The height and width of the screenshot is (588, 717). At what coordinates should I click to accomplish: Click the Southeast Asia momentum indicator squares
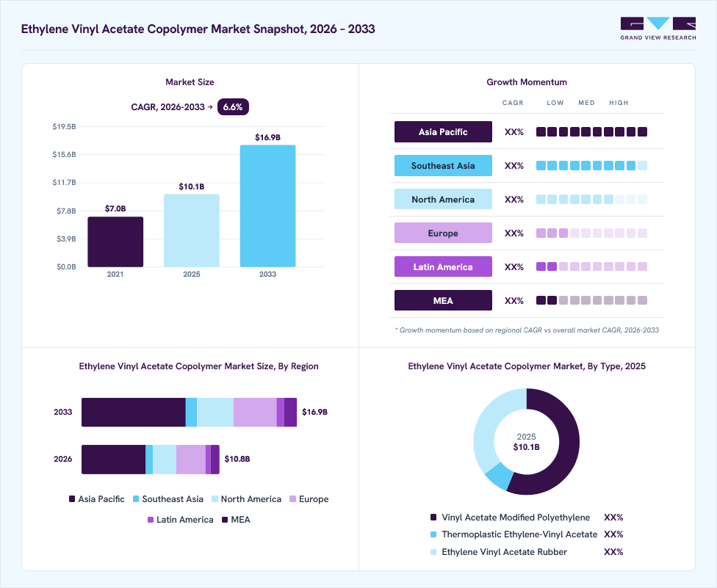(x=591, y=166)
